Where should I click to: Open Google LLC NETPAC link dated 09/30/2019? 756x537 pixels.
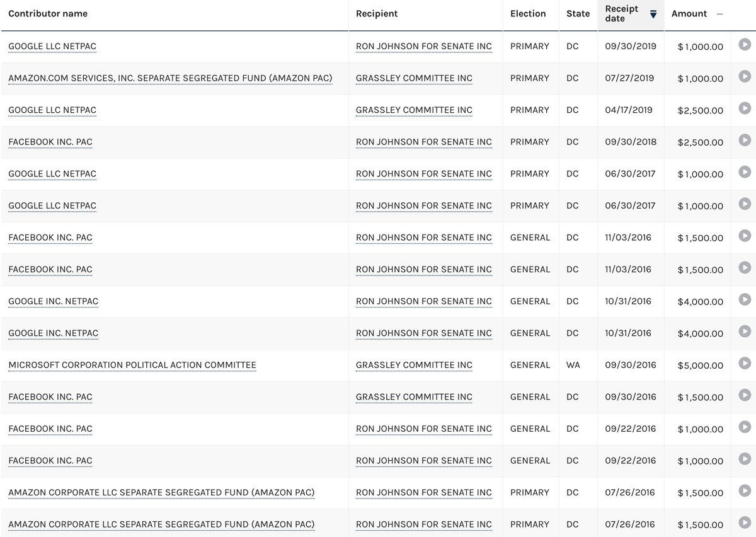(x=52, y=47)
